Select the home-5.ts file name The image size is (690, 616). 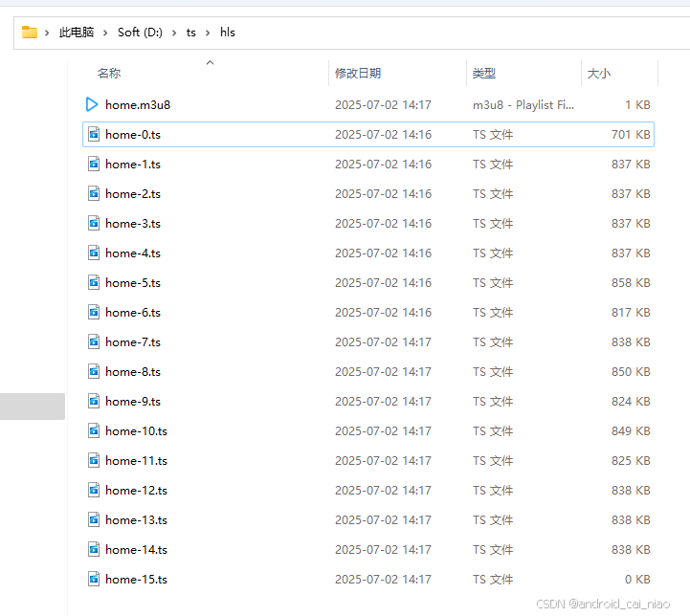coord(133,283)
